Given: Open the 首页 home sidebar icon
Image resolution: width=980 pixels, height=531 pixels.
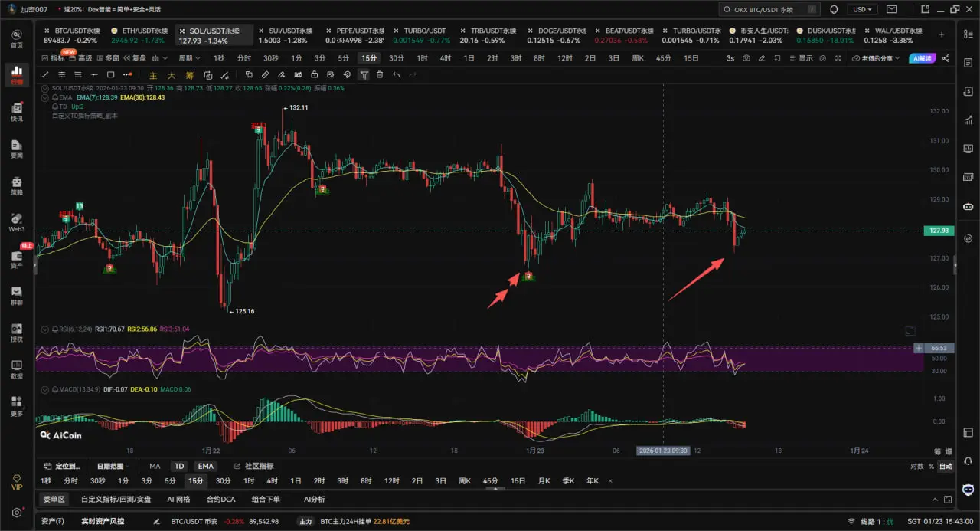Looking at the screenshot, I should [17, 38].
